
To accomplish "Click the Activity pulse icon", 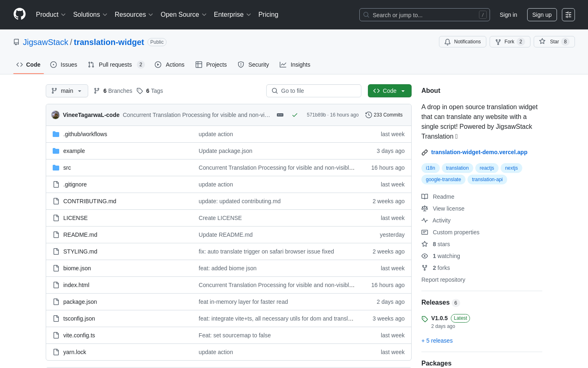I will click(x=425, y=220).
